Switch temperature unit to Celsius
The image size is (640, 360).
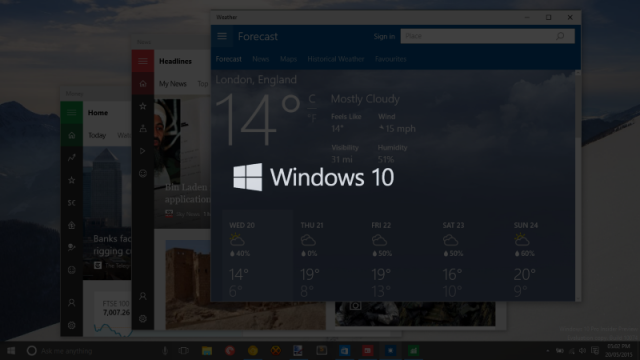[312, 99]
